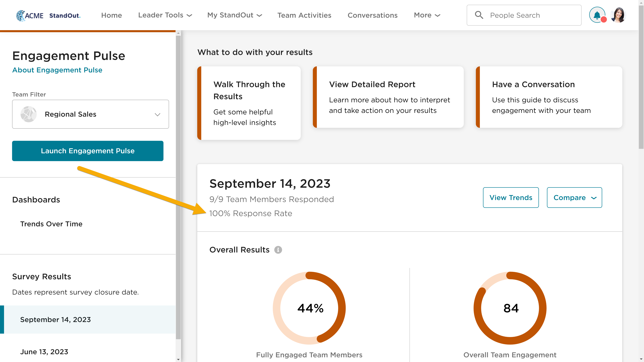Click the Launch Engagement Pulse button
Image resolution: width=644 pixels, height=362 pixels.
click(x=88, y=151)
